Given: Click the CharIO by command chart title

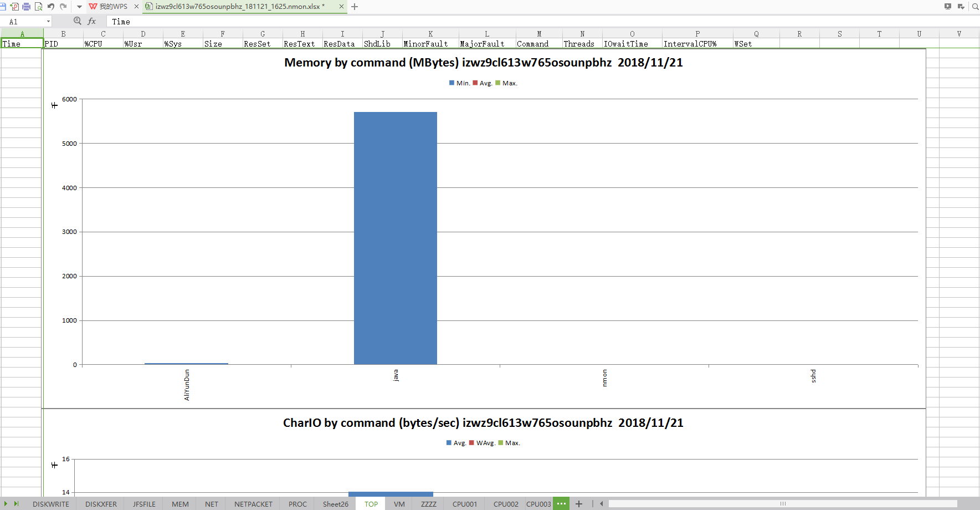Looking at the screenshot, I should pyautogui.click(x=483, y=423).
